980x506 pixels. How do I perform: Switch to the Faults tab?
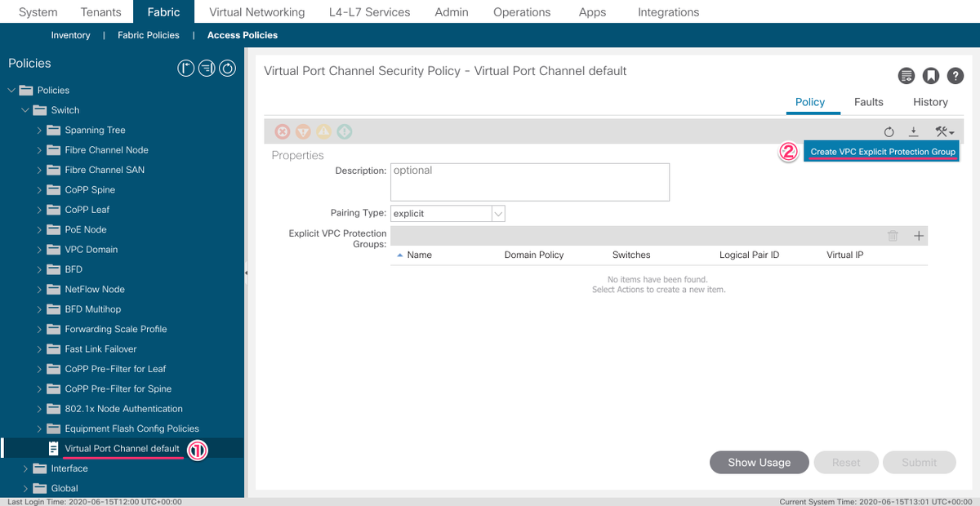[x=869, y=102]
